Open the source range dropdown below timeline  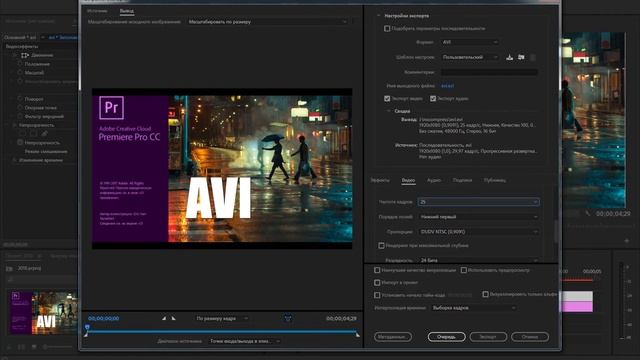(245, 341)
